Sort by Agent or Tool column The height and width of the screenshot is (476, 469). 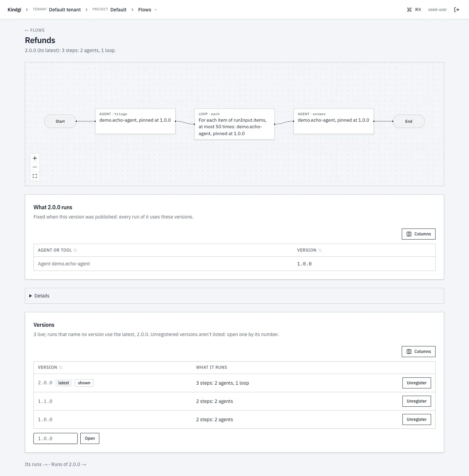coord(58,250)
